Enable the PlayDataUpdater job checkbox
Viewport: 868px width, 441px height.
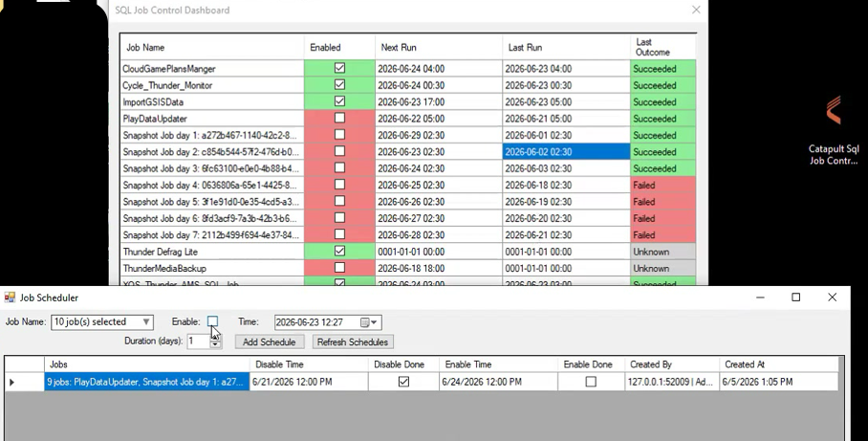[339, 118]
